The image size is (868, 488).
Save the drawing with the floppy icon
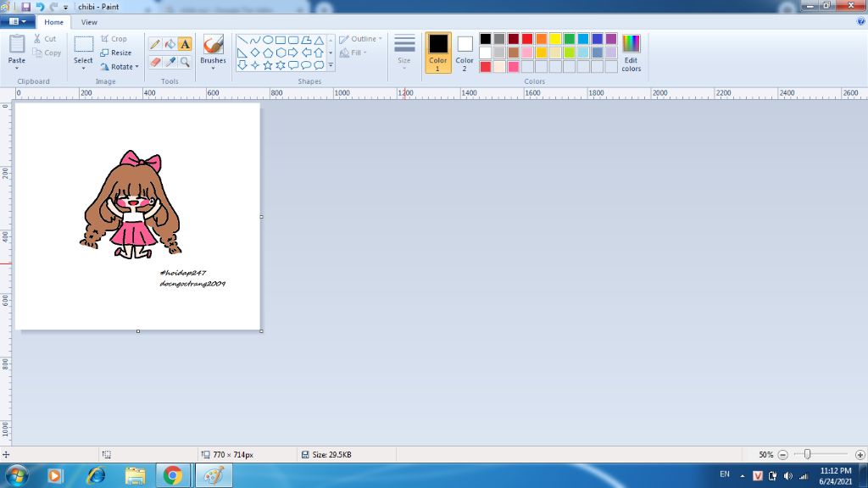[26, 7]
